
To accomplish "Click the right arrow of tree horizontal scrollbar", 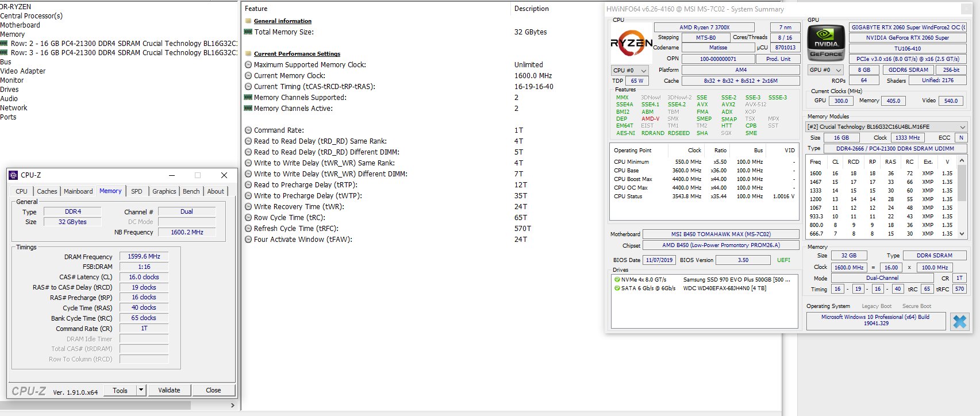I will (x=232, y=405).
